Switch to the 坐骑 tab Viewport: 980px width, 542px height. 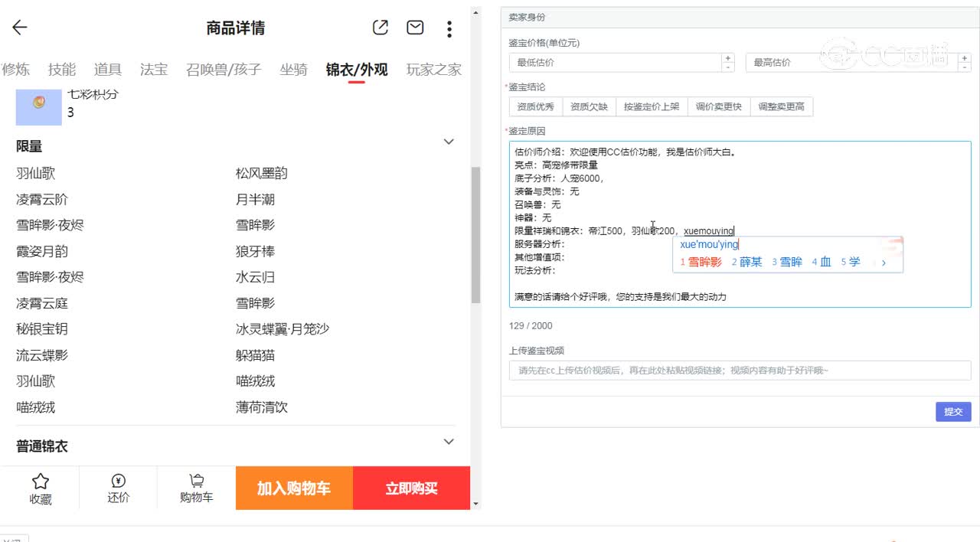pos(293,69)
